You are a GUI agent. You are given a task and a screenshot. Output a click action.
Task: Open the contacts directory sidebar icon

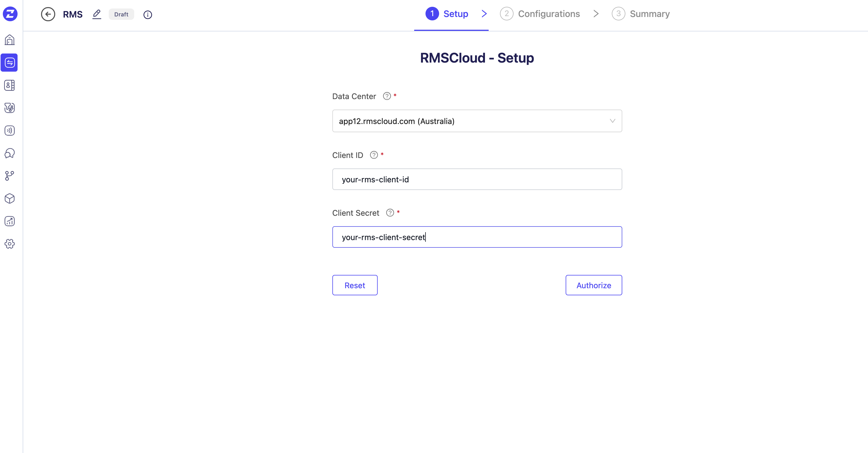(x=9, y=85)
